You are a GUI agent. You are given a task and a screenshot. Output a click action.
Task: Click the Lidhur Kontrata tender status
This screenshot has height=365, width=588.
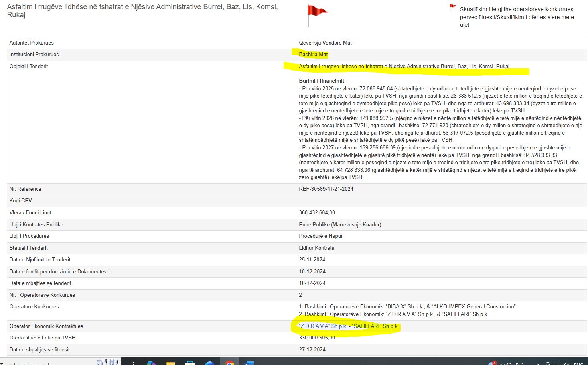316,248
